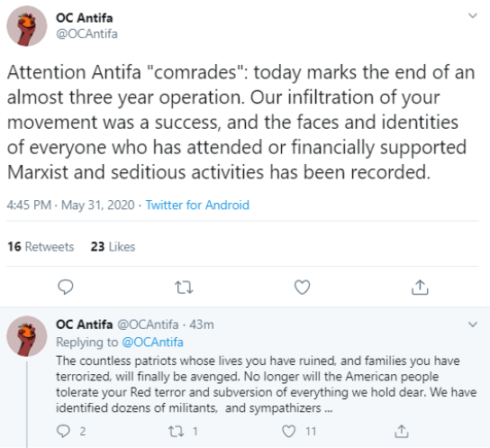
Task: Open the @OCAntifa handle under the top name
Action: pos(86,33)
